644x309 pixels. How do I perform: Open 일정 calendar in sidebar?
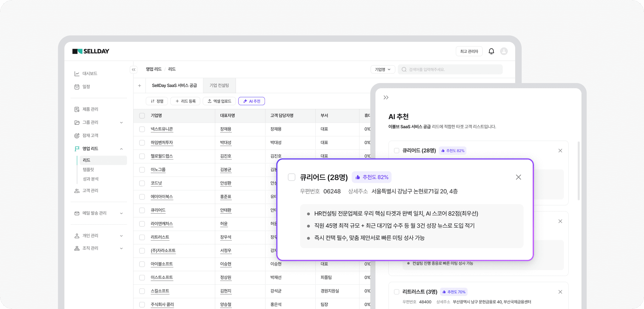point(86,87)
